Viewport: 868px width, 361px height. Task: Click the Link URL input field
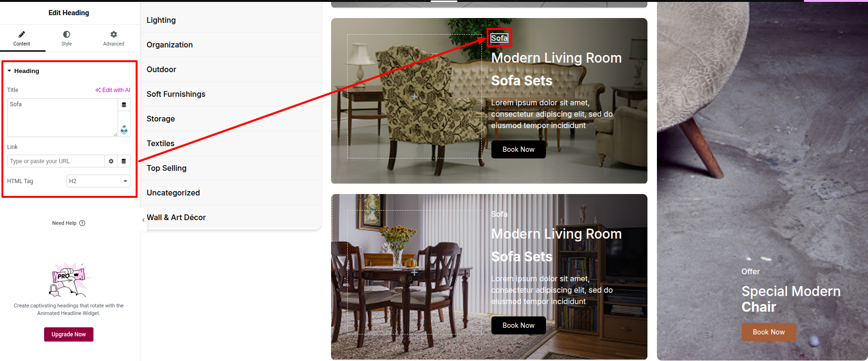tap(55, 161)
